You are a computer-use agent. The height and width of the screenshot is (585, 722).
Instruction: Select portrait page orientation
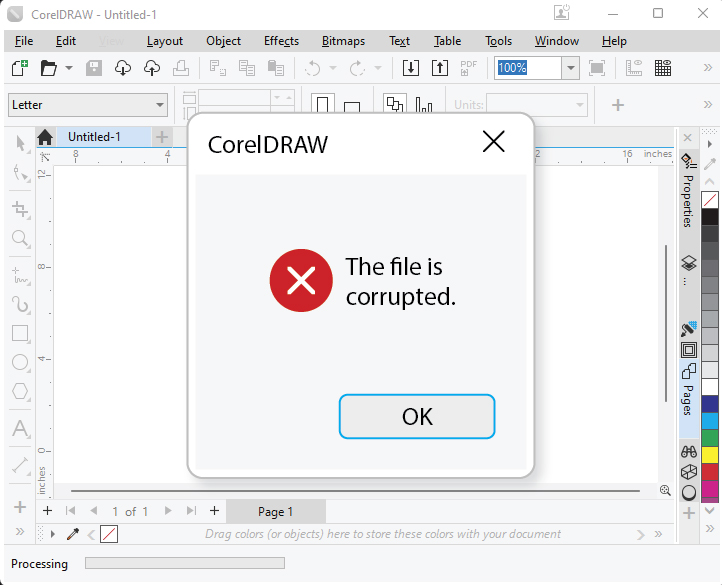(322, 104)
